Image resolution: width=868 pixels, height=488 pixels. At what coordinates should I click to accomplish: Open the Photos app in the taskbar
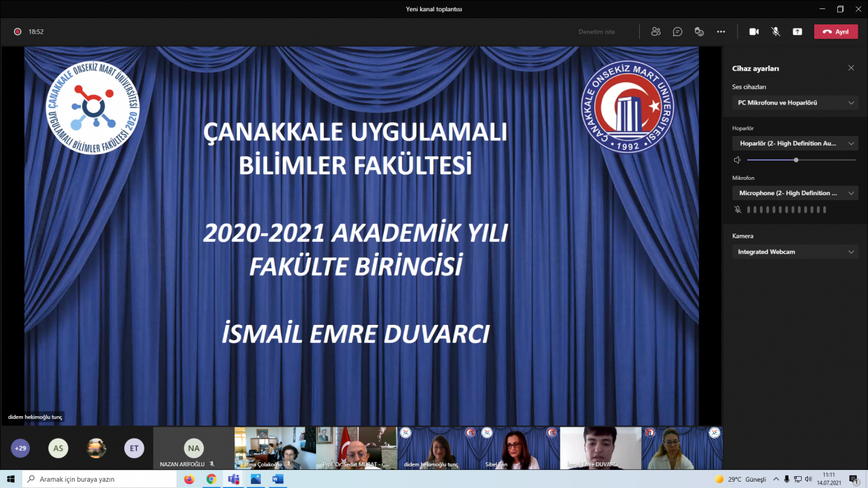(256, 479)
